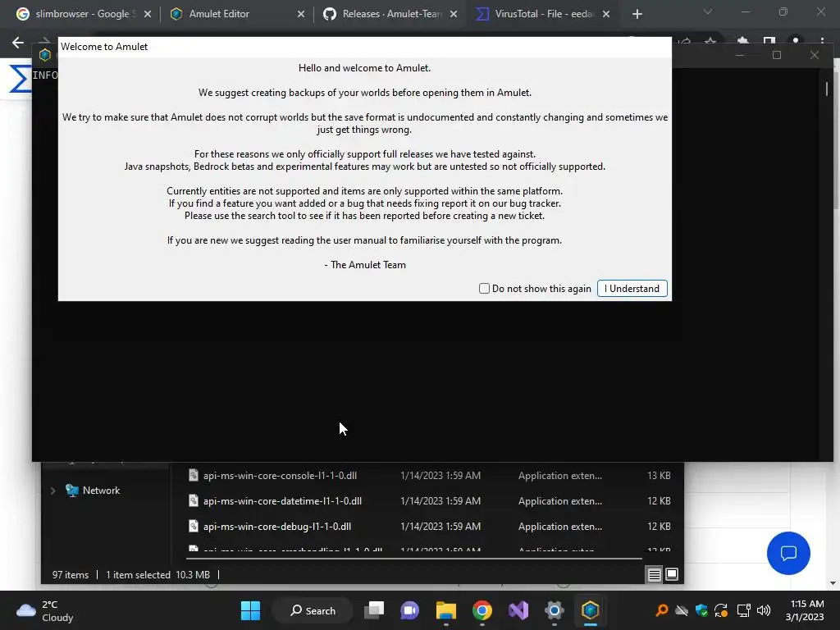
Task: Click the debug dll file icon
Action: click(194, 526)
